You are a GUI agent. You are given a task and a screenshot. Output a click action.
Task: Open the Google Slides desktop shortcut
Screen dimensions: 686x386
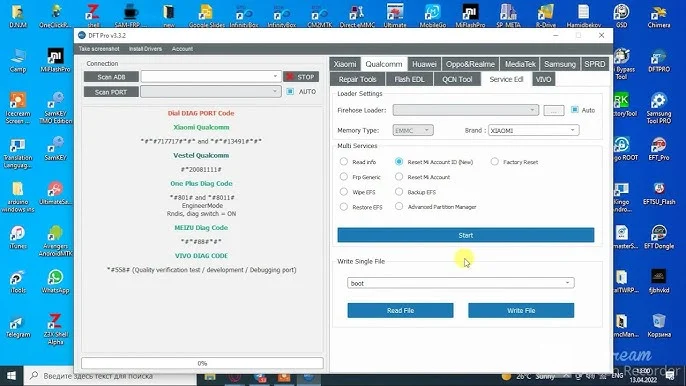tap(206, 15)
